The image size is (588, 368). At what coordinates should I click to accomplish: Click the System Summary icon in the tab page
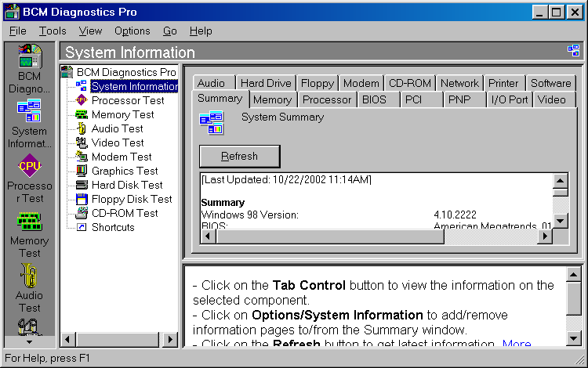[x=212, y=123]
